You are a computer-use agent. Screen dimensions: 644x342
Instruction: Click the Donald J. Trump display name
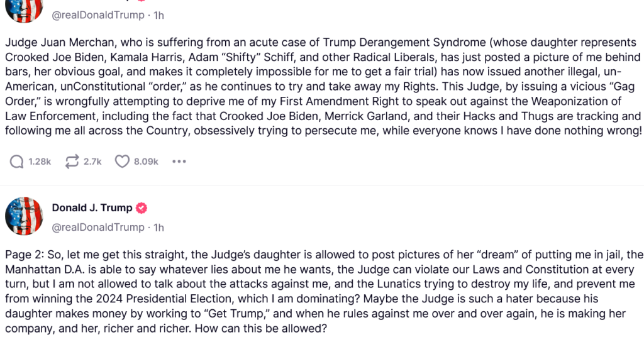[92, 208]
